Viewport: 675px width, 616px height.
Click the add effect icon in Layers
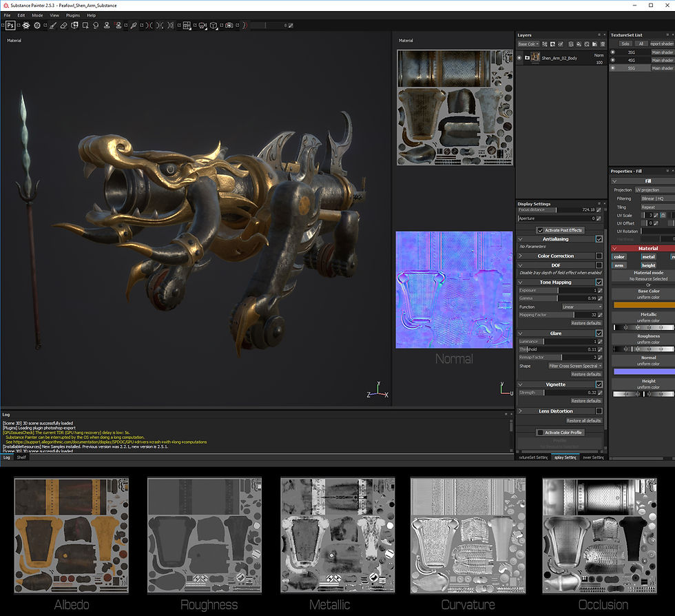545,44
